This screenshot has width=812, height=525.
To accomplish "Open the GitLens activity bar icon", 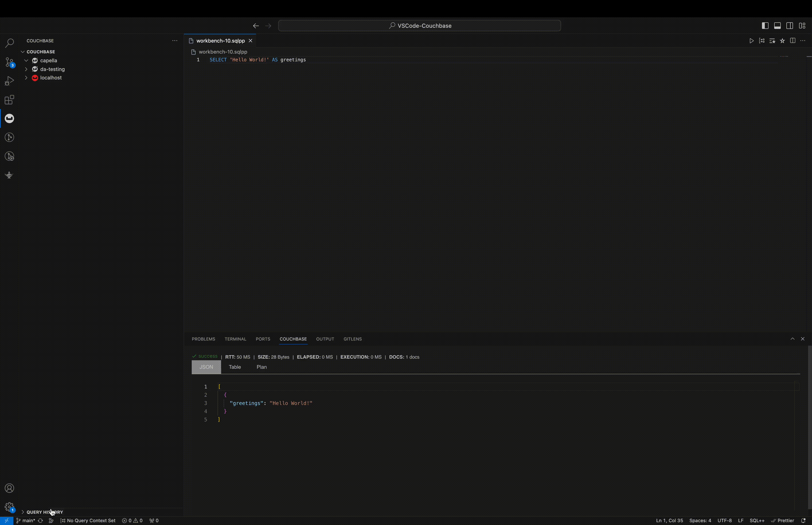I will (x=10, y=137).
